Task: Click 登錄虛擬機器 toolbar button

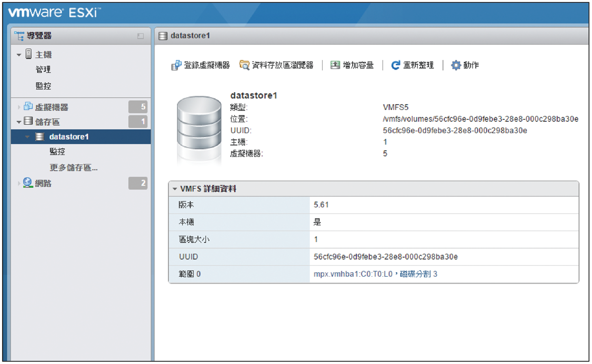Action: [201, 65]
